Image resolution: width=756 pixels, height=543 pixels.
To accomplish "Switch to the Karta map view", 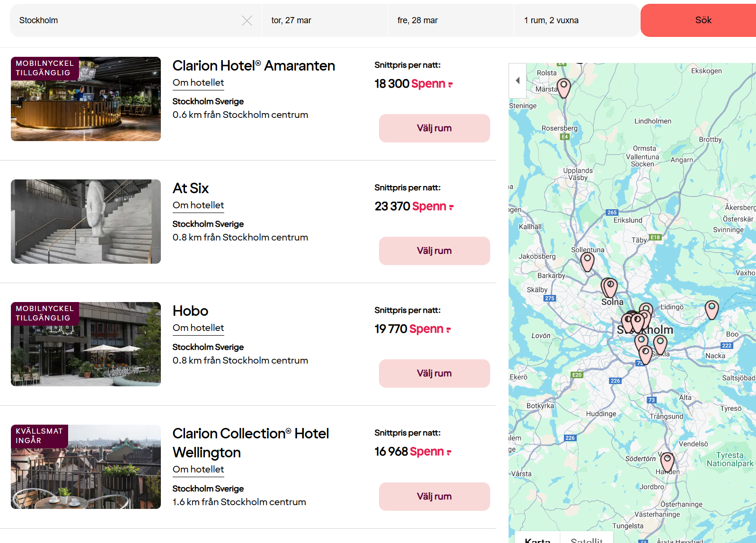I will point(537,539).
